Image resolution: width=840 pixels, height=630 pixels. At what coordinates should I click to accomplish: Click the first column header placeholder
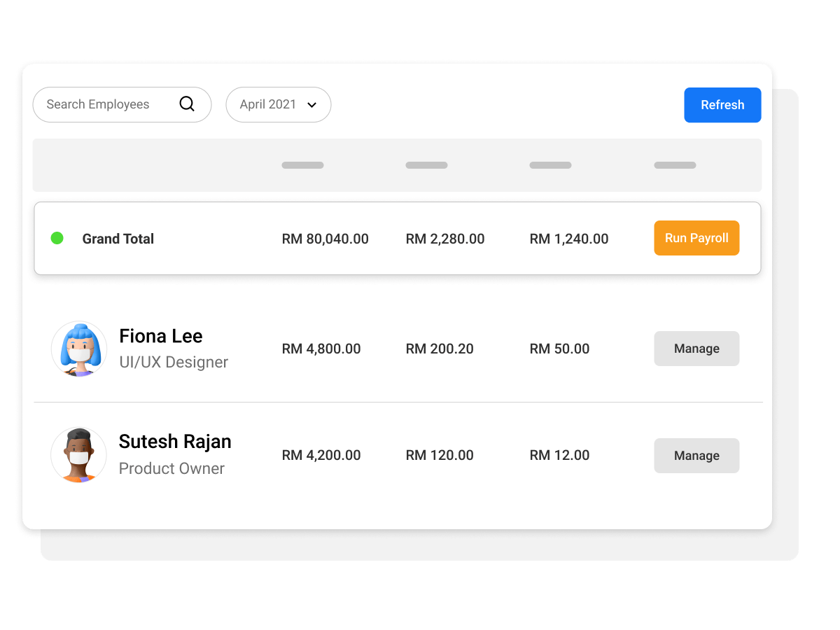(x=302, y=165)
